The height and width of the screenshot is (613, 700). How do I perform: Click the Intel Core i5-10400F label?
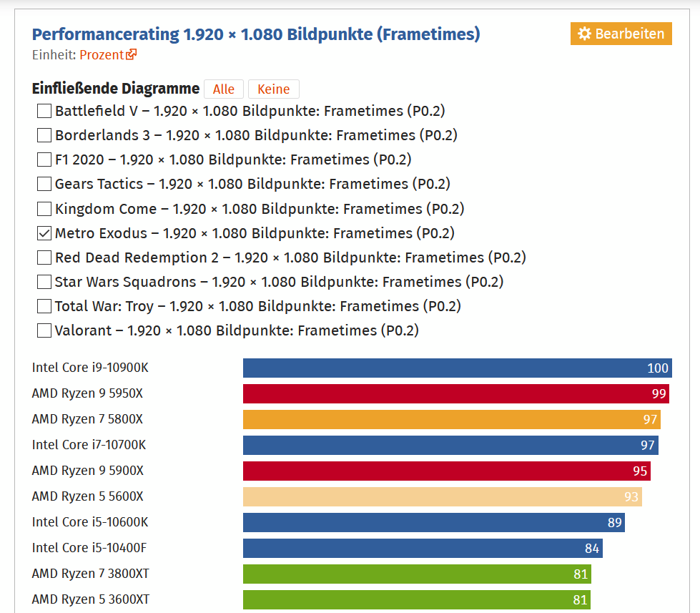coord(89,548)
